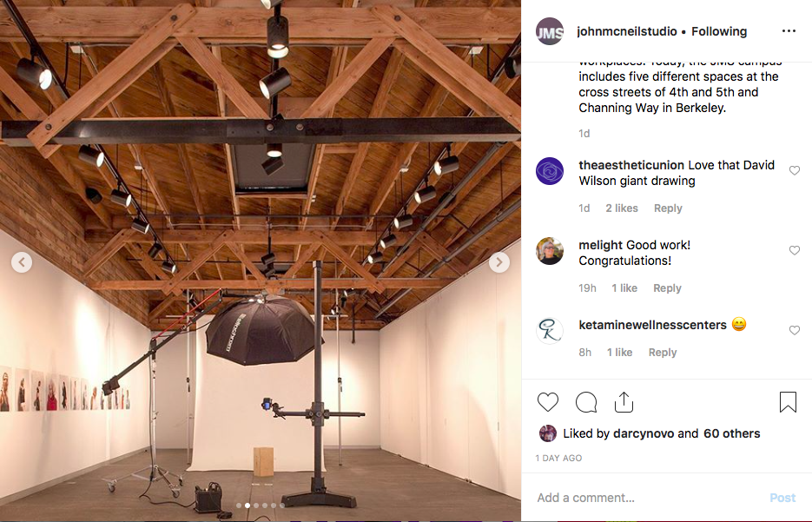This screenshot has height=522, width=812.
Task: Open comment bubble icon
Action: click(586, 402)
